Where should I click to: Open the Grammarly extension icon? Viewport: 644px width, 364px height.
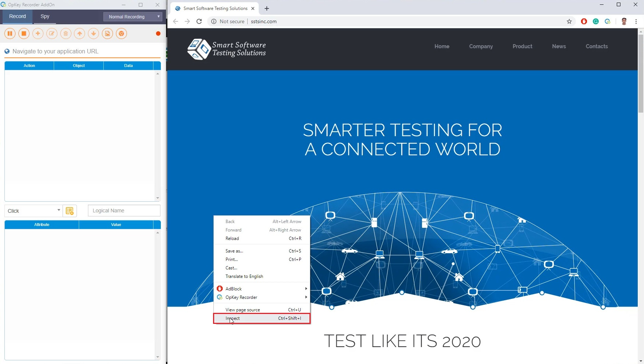point(596,21)
